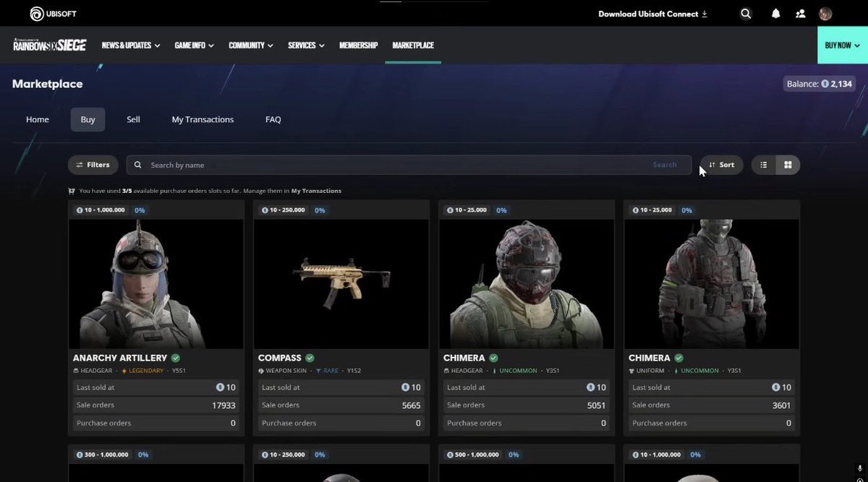Switch to the Sell tab
Screen dimensions: 868x482
[x=133, y=119]
